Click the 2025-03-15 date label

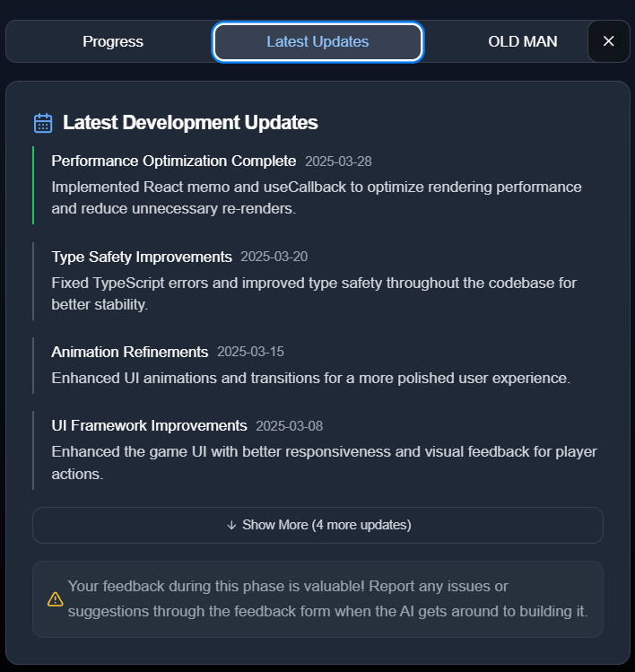pyautogui.click(x=250, y=352)
